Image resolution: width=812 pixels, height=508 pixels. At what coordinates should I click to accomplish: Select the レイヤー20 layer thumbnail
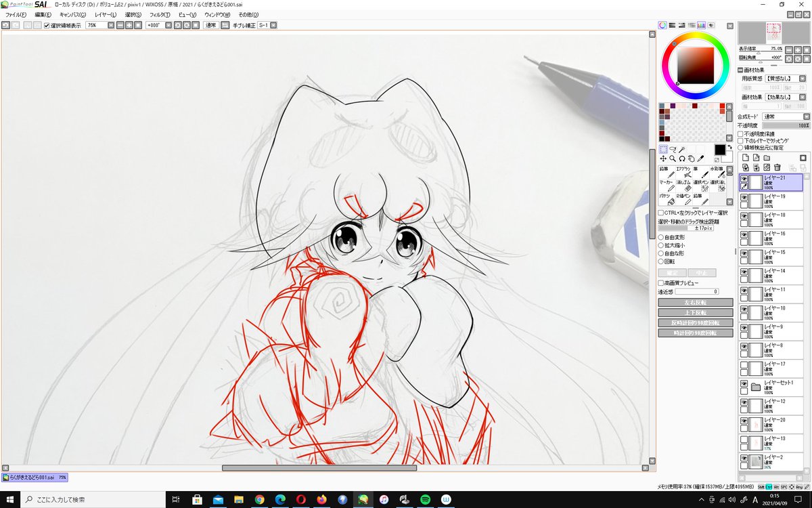757,425
